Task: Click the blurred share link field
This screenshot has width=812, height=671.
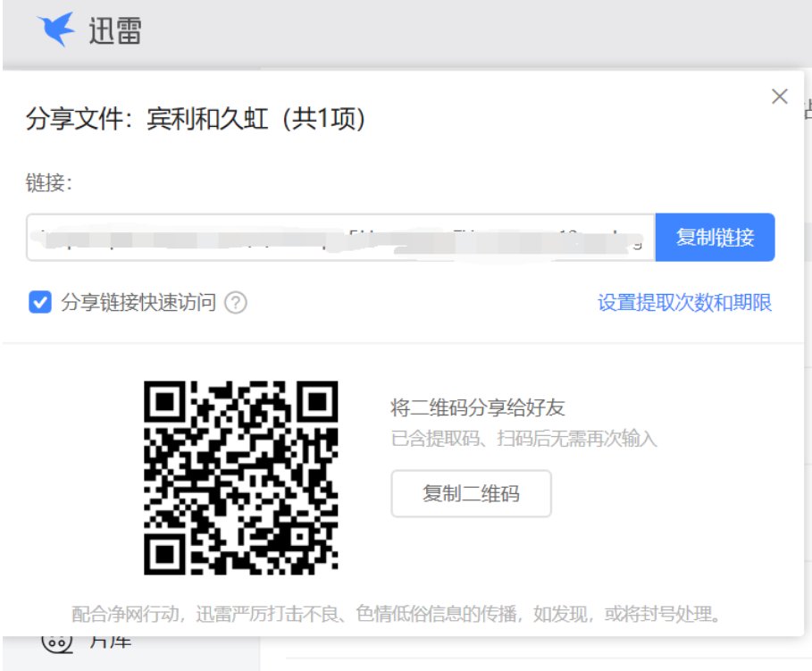Action: point(340,238)
